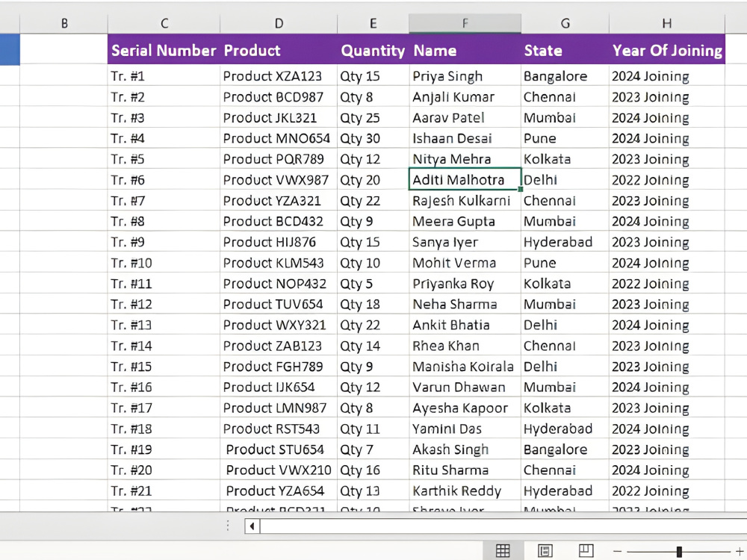Click the sheet tab bar splitter dots
This screenshot has width=747, height=560.
228,526
